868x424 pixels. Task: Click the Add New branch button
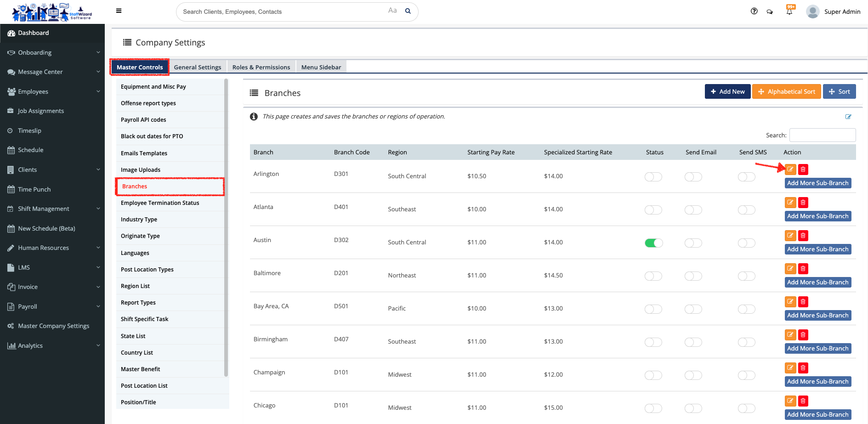click(727, 91)
